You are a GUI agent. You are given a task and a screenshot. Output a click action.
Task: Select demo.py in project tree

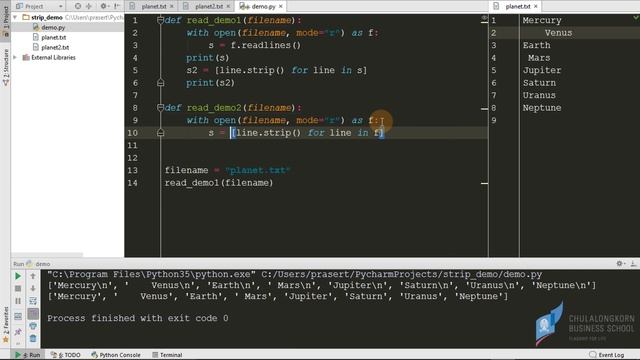(53, 27)
